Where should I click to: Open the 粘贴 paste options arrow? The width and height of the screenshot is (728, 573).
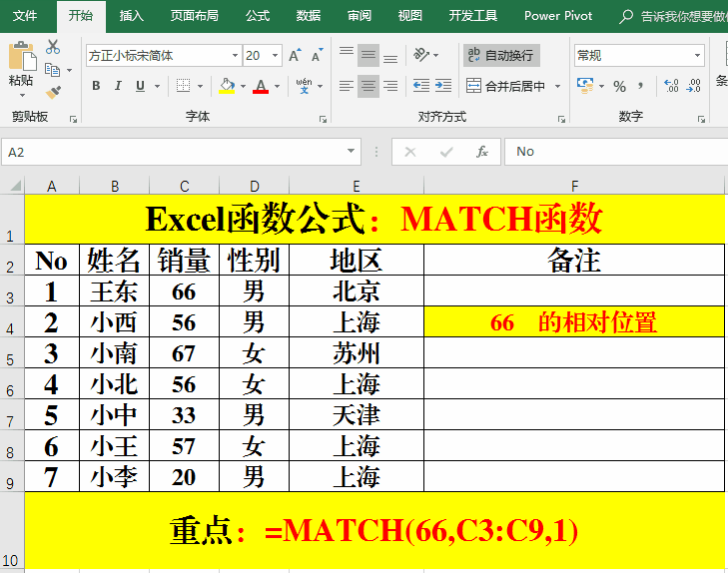(x=22, y=96)
